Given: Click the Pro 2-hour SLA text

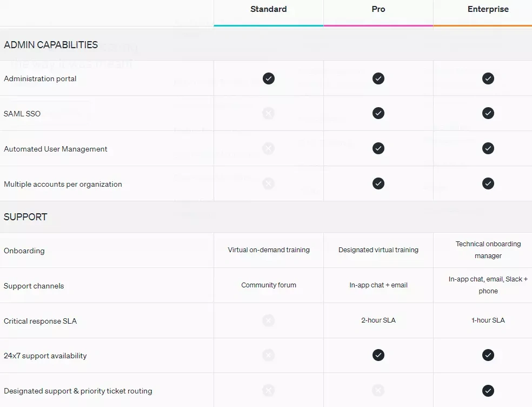Looking at the screenshot, I should coord(378,320).
